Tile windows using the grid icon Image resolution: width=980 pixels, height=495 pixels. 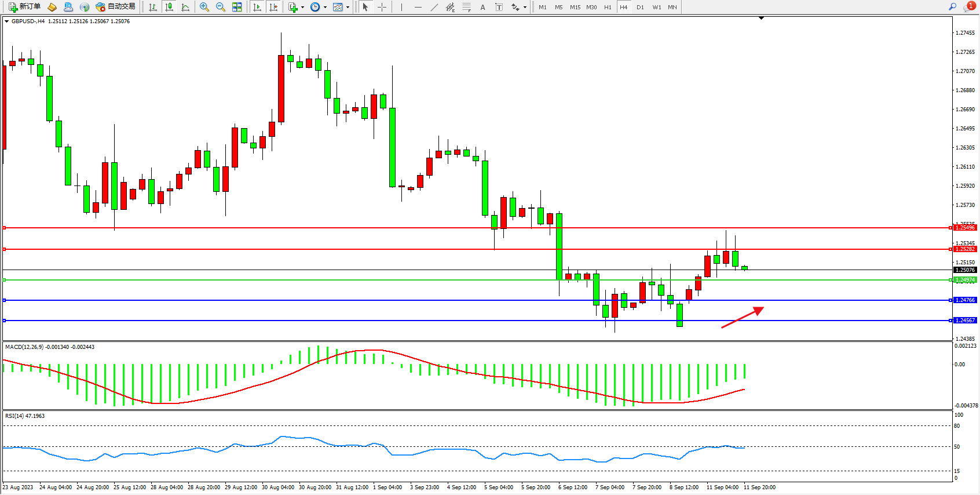pos(237,7)
